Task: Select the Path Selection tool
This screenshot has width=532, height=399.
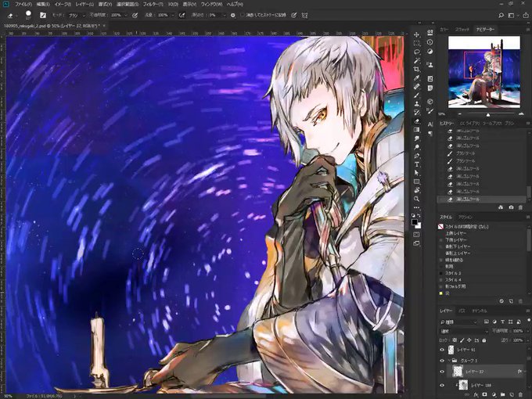Action: coord(417,173)
